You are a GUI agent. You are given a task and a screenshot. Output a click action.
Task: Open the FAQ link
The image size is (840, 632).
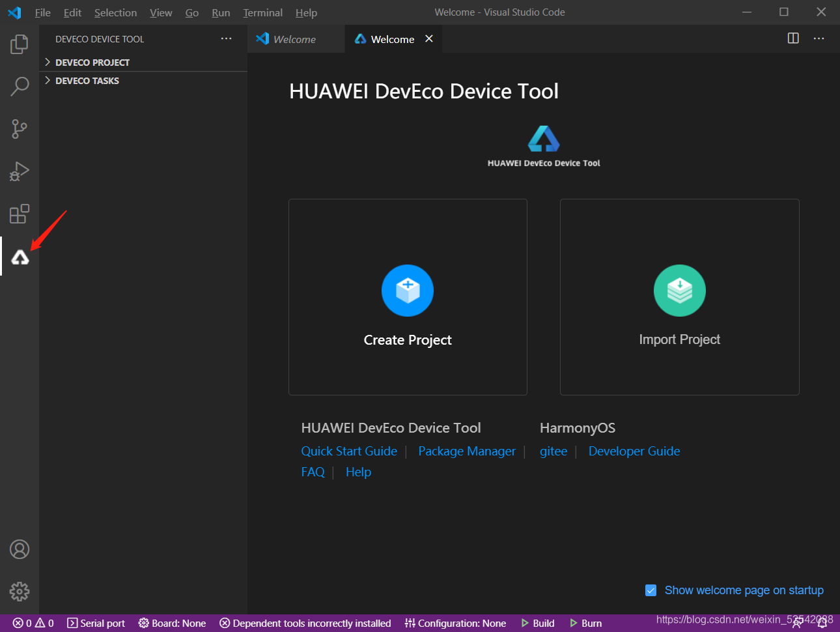tap(313, 472)
